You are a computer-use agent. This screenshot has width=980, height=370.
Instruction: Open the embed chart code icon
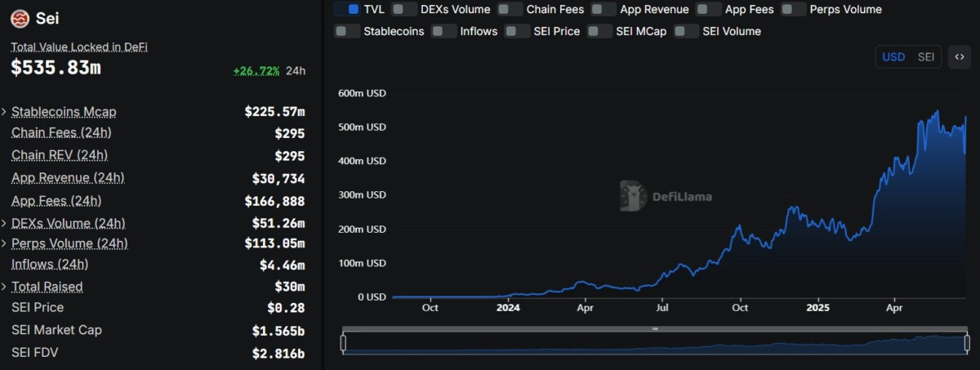tap(960, 57)
